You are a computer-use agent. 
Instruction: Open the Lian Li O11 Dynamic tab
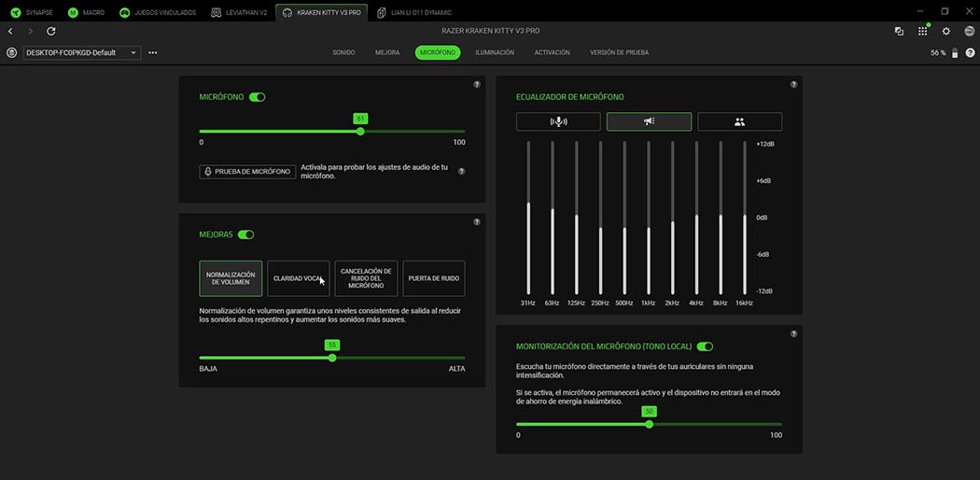(x=413, y=12)
